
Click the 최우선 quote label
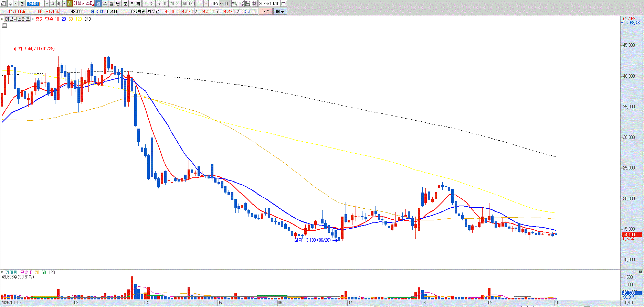tap(153, 11)
